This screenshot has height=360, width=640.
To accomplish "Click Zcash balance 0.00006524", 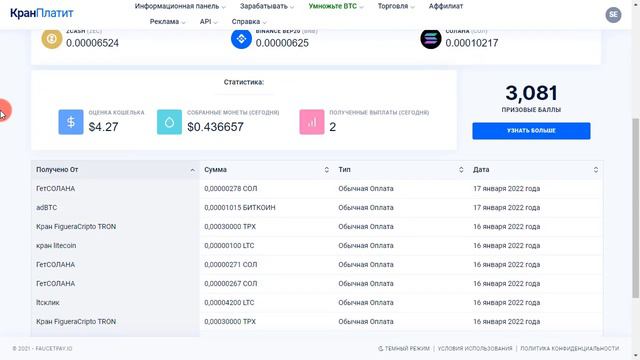I will (92, 43).
